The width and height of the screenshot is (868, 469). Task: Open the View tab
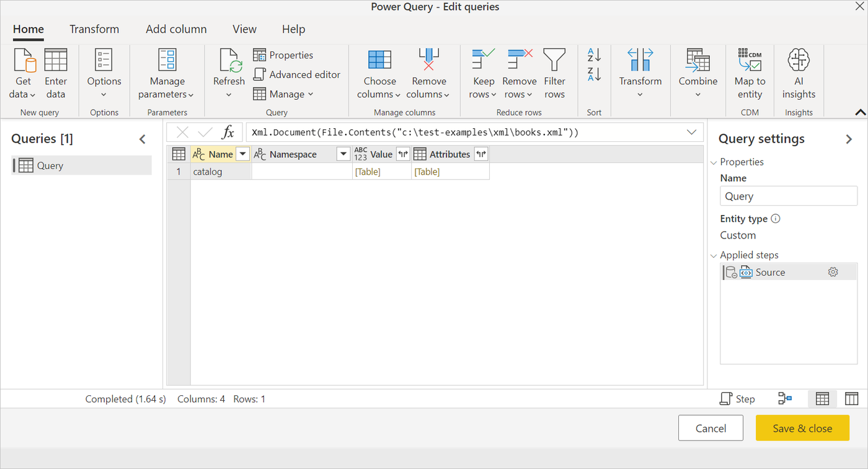coord(244,29)
